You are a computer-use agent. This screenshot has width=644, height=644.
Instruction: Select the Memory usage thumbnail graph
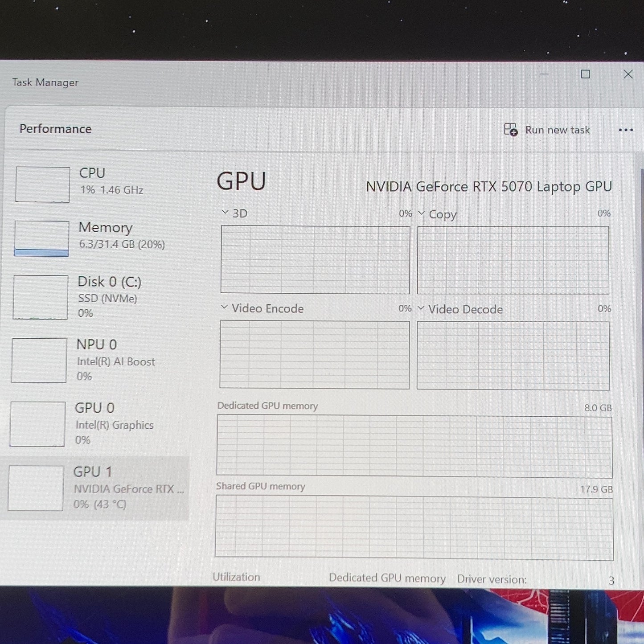(x=42, y=238)
